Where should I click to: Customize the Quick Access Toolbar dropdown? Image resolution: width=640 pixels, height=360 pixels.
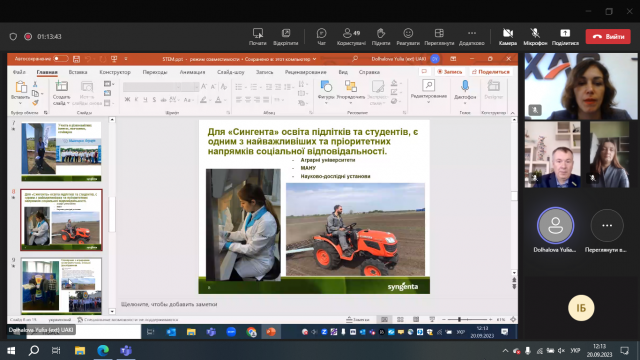126,59
